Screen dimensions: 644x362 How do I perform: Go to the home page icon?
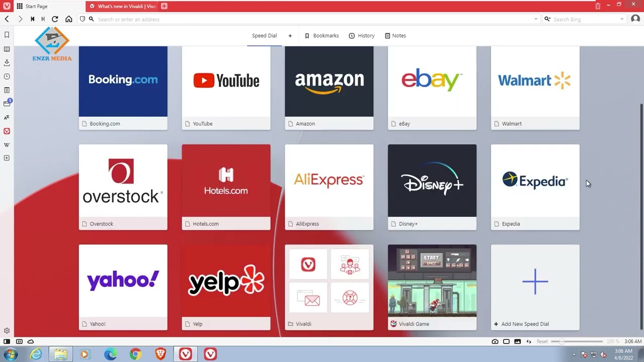click(x=69, y=19)
